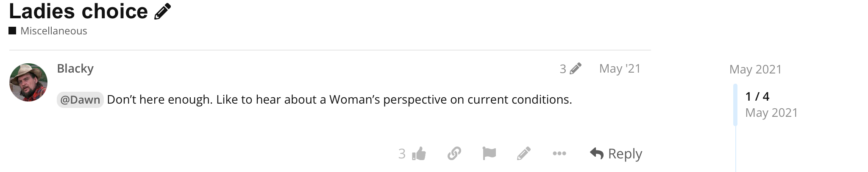The height and width of the screenshot is (172, 868).
Task: View edit history pencil next to 3
Action: coord(575,68)
